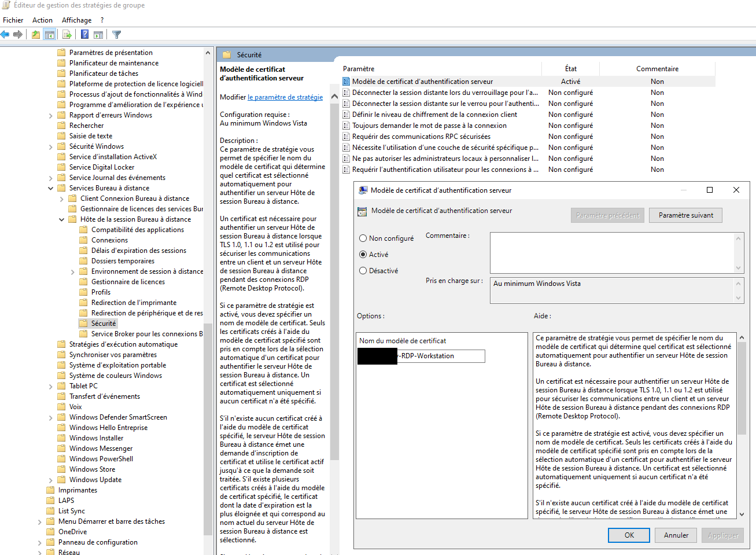The height and width of the screenshot is (555, 756).
Task: Click the folder icon next to LAPS
Action: point(50,501)
